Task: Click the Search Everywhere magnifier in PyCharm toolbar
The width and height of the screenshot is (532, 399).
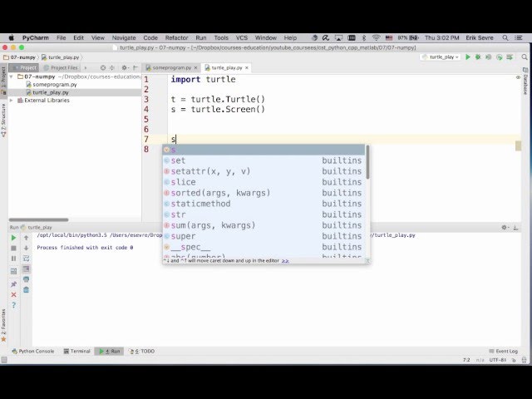Action: (525, 57)
